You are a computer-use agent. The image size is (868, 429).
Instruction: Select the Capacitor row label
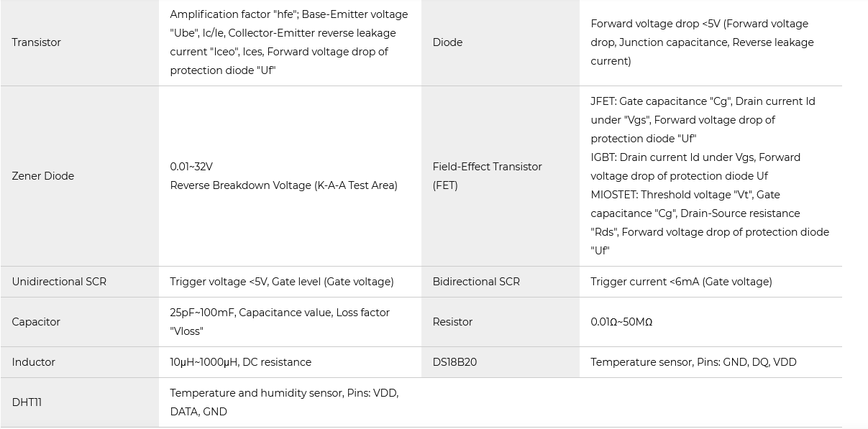(36, 322)
